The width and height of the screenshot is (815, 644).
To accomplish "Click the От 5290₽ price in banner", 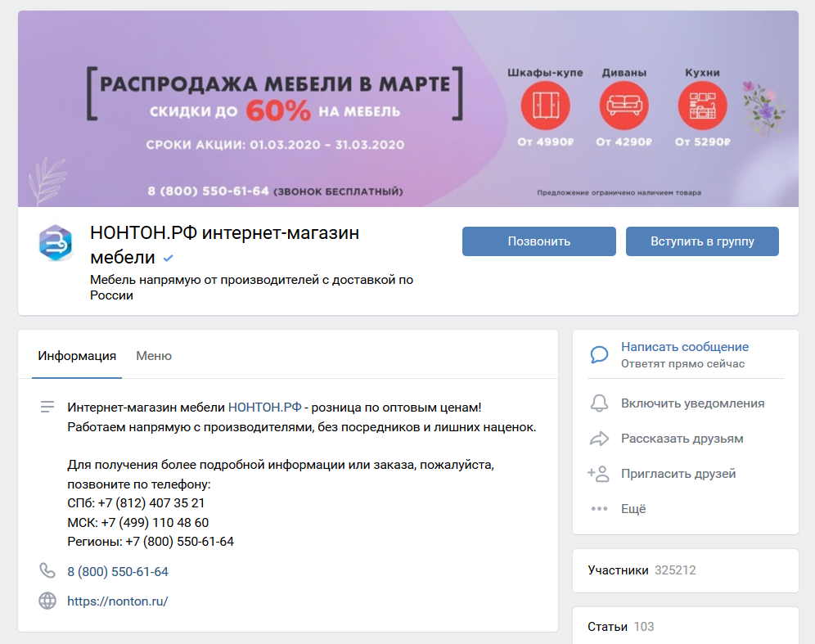I will click(x=702, y=142).
